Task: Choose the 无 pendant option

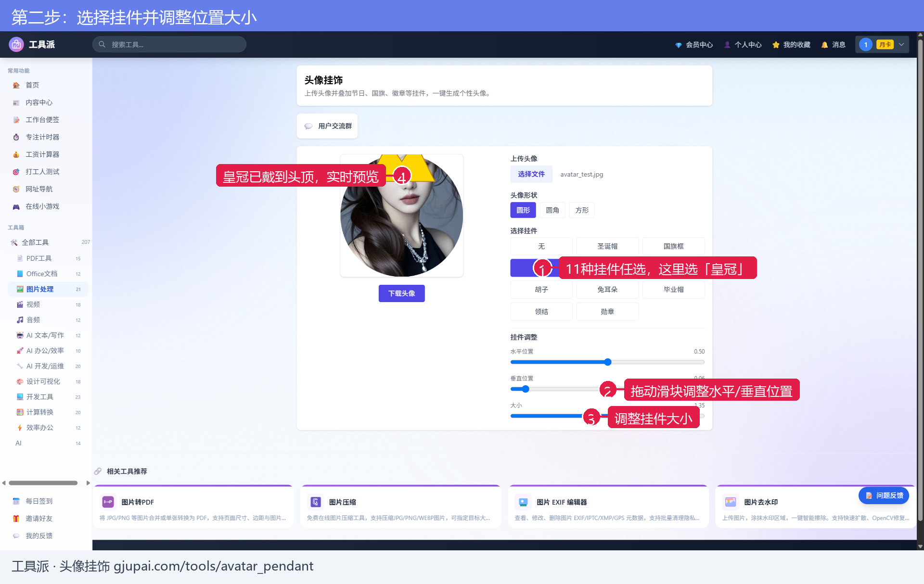Action: pyautogui.click(x=541, y=246)
